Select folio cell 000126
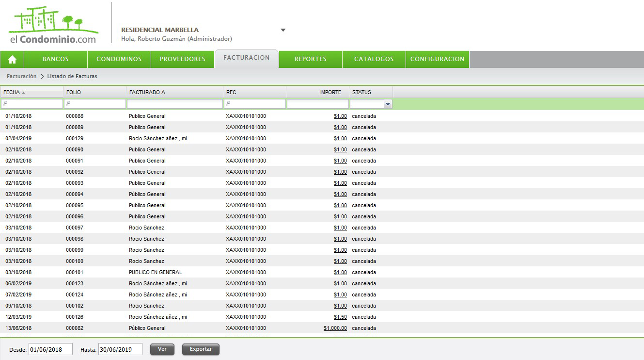This screenshot has width=644, height=360. coord(75,317)
